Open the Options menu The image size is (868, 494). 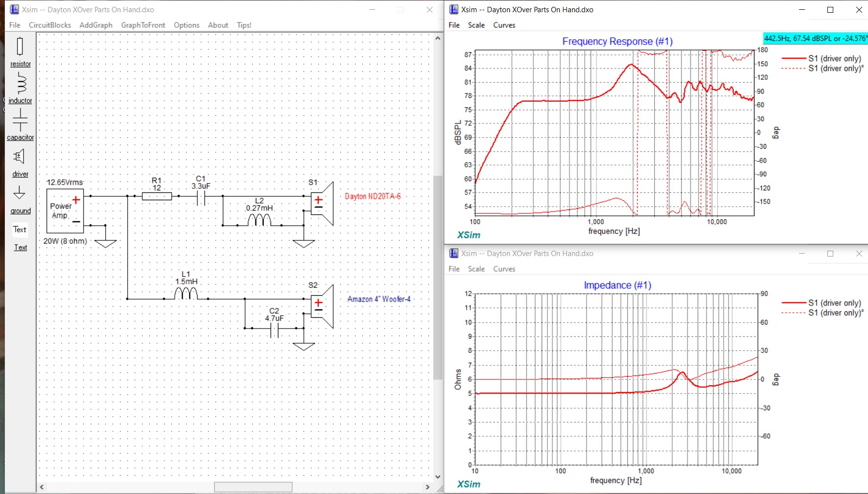[186, 25]
